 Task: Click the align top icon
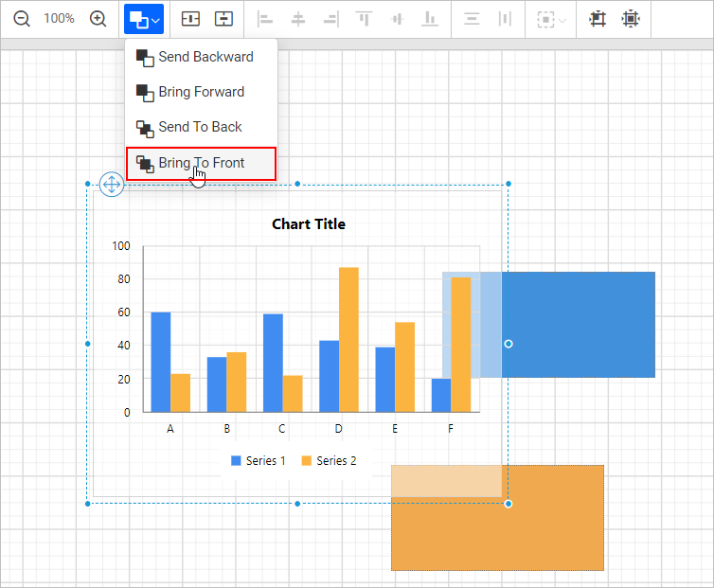pyautogui.click(x=364, y=19)
